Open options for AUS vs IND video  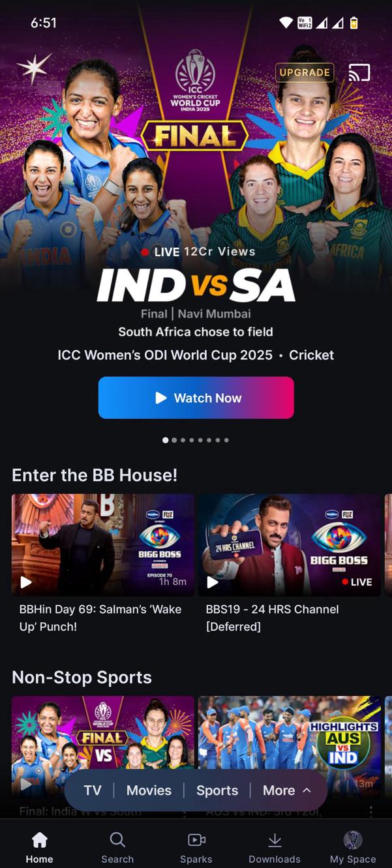pyautogui.click(x=370, y=811)
